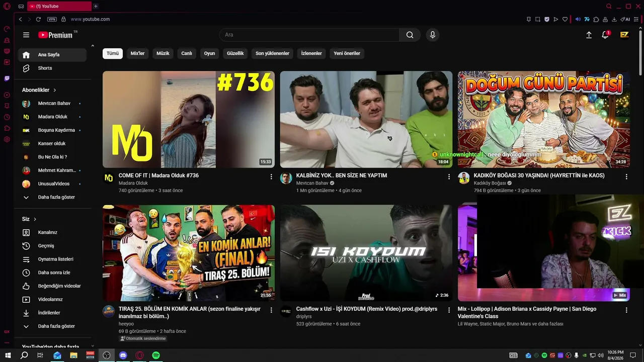Open a new browser tab
644x362 pixels.
(96, 6)
